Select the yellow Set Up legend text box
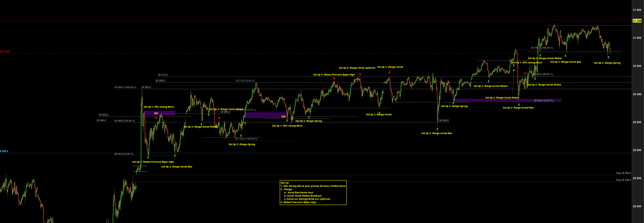This screenshot has width=644, height=223. click(x=313, y=193)
